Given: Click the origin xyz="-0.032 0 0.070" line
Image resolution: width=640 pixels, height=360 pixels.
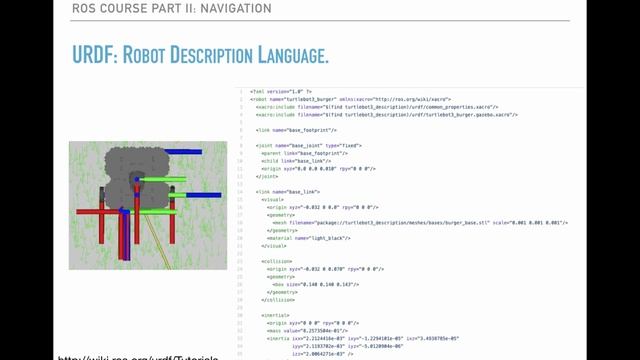Looking at the screenshot, I should click(x=325, y=269).
